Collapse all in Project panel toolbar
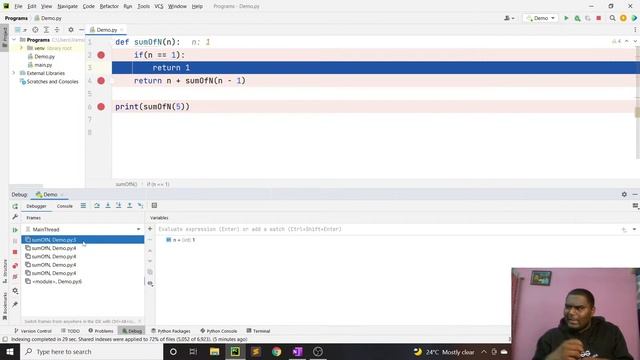Image resolution: width=640 pixels, height=360 pixels. click(57, 30)
